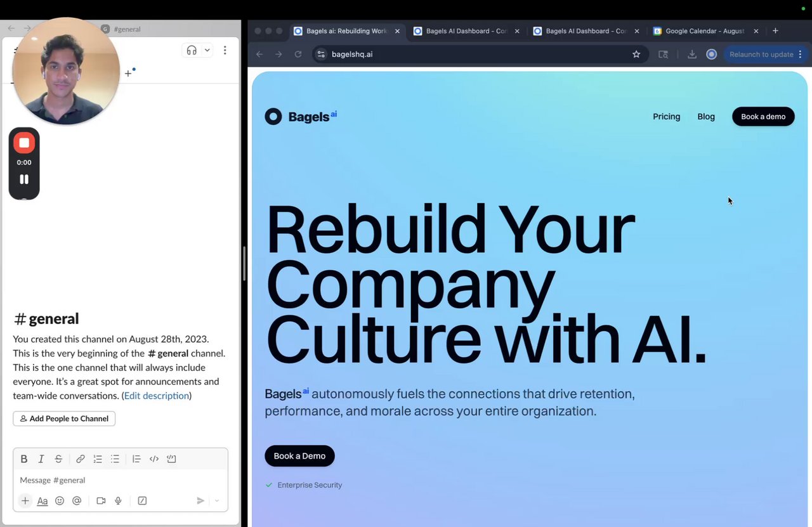
Task: Click the recording timer 0:00
Action: (x=24, y=162)
